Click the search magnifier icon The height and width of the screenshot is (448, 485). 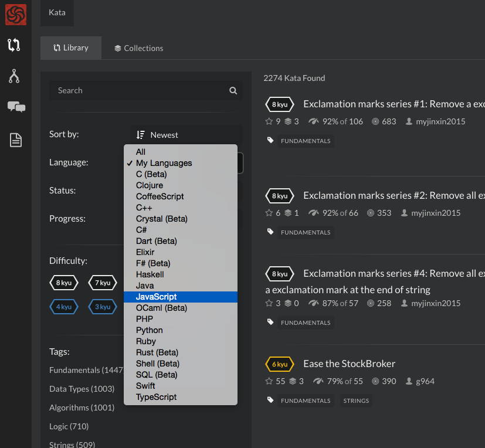[233, 91]
